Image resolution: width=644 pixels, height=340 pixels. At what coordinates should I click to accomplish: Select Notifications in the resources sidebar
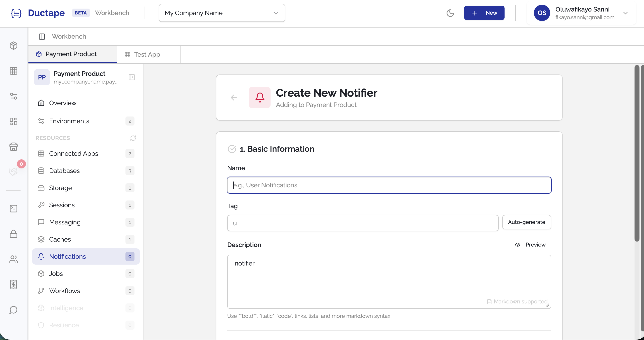point(67,256)
